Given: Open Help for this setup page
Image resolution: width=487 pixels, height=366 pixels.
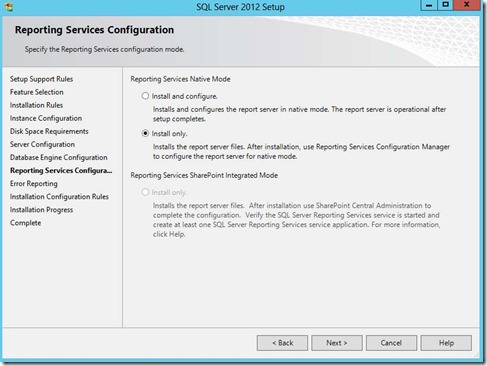Looking at the screenshot, I should click(446, 343).
